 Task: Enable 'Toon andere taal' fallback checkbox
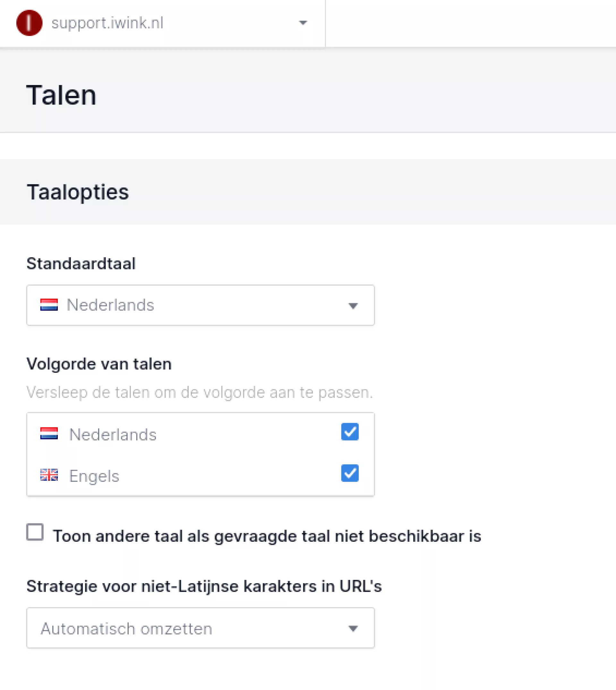click(35, 532)
